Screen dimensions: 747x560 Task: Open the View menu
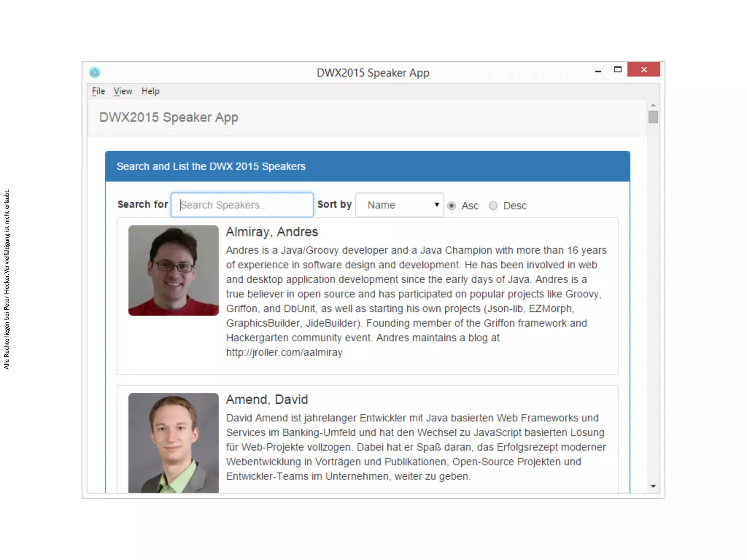pos(123,91)
